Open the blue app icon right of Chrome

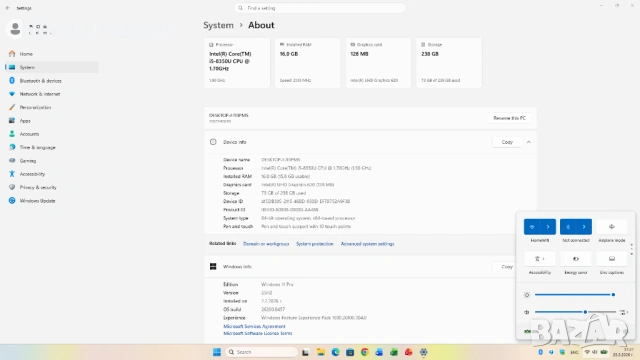379,352
